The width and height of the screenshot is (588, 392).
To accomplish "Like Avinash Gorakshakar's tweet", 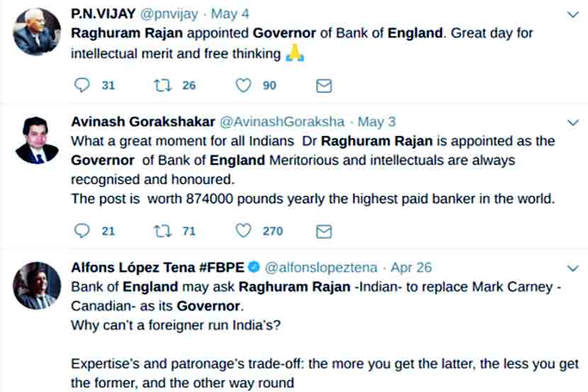I will [243, 231].
